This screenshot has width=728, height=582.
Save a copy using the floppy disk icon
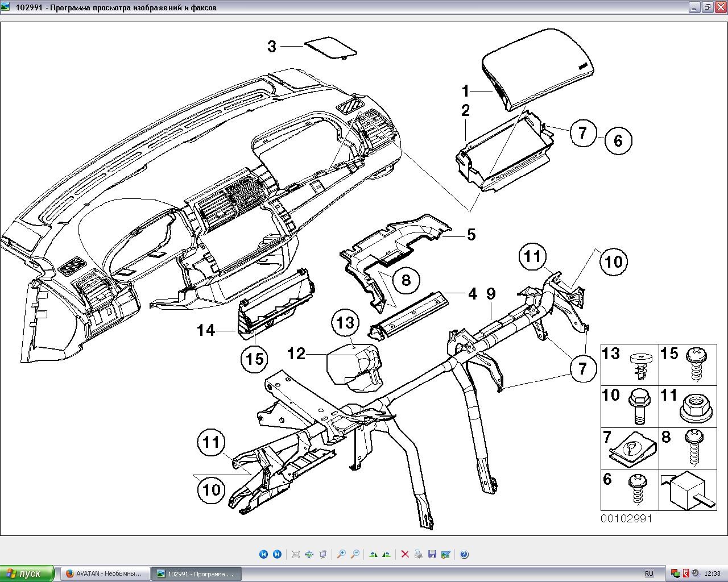(432, 554)
